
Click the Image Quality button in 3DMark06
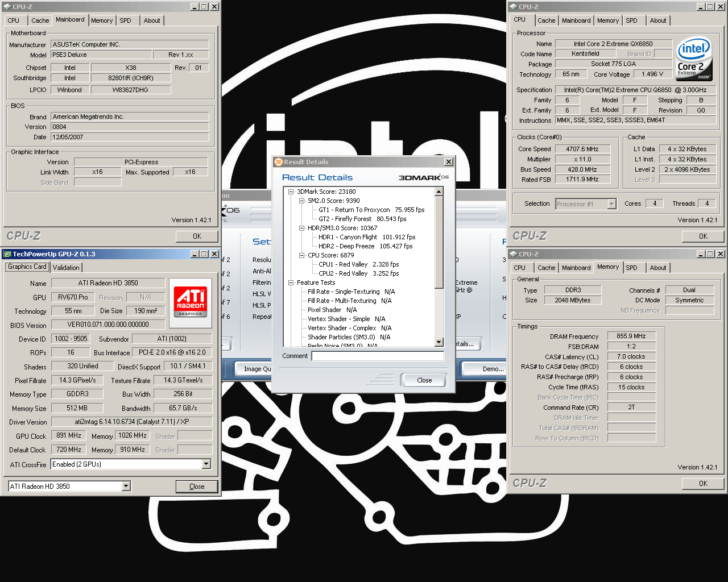254,369
